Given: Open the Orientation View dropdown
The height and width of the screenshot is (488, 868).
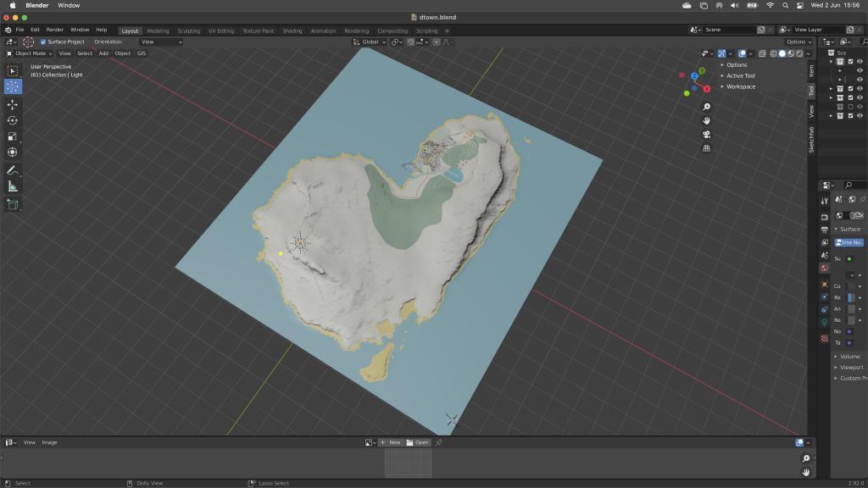Looking at the screenshot, I should (161, 42).
